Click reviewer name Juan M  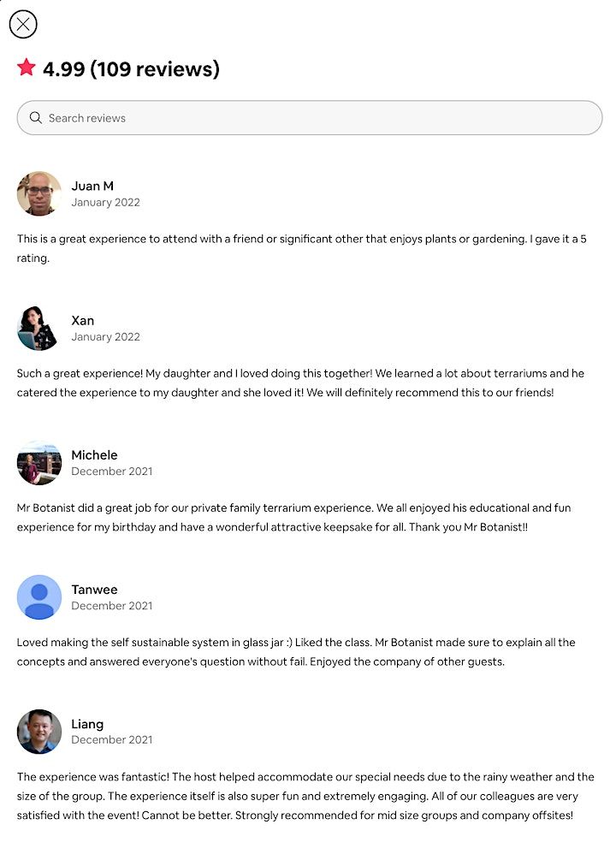(x=92, y=186)
